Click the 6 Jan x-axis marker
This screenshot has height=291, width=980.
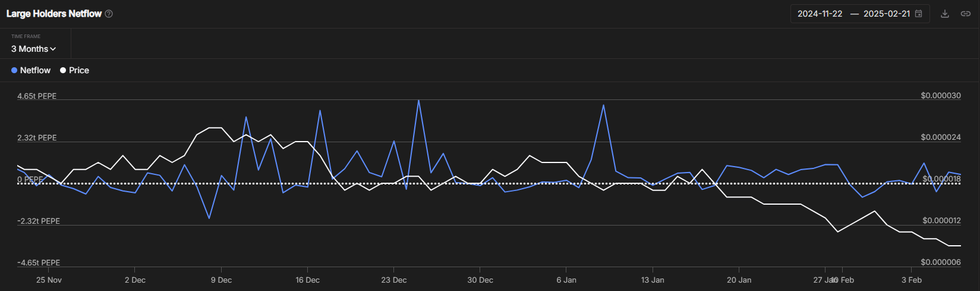coord(566,280)
